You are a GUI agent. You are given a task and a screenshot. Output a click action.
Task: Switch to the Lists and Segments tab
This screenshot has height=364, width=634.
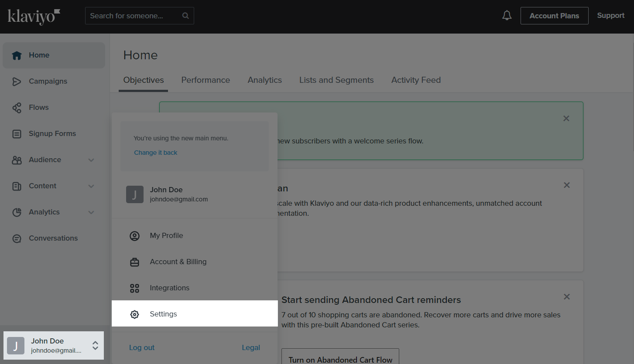[x=336, y=80]
